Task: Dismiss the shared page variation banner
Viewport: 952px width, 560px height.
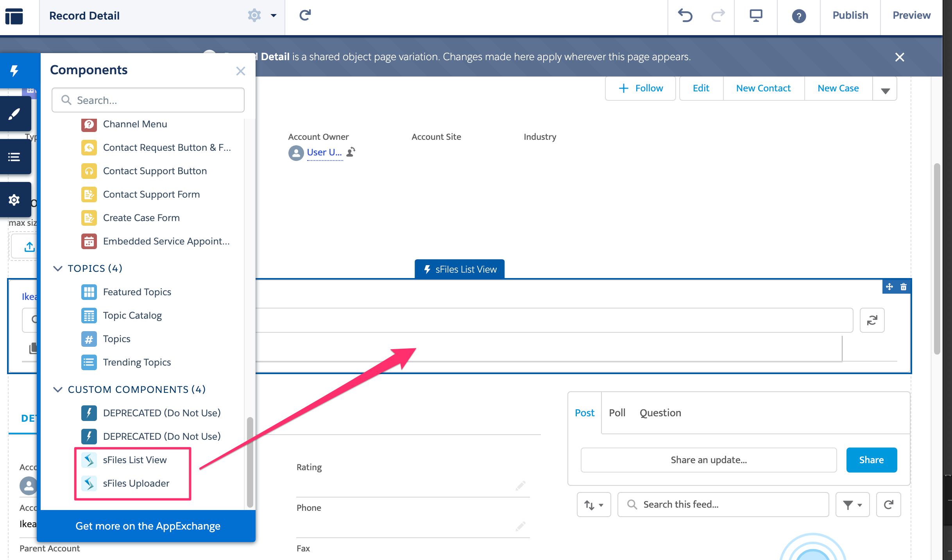Action: coord(900,57)
